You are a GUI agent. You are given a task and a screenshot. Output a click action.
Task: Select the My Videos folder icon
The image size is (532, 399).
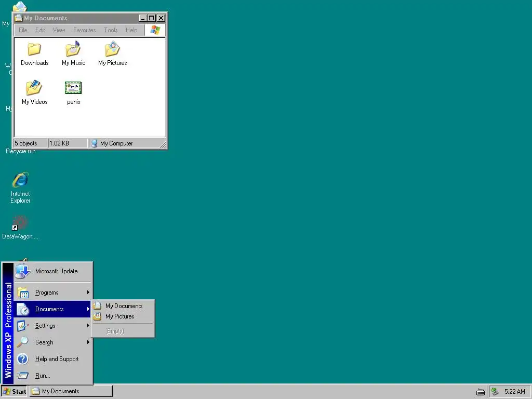(34, 88)
